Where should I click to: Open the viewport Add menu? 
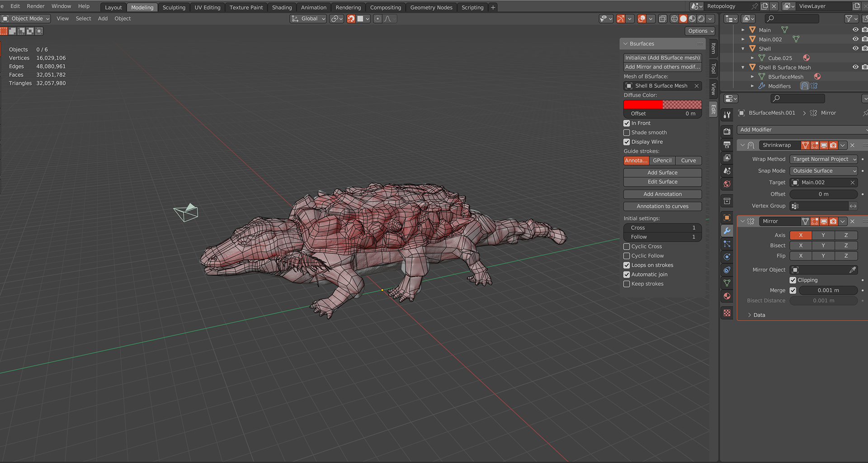click(x=103, y=19)
